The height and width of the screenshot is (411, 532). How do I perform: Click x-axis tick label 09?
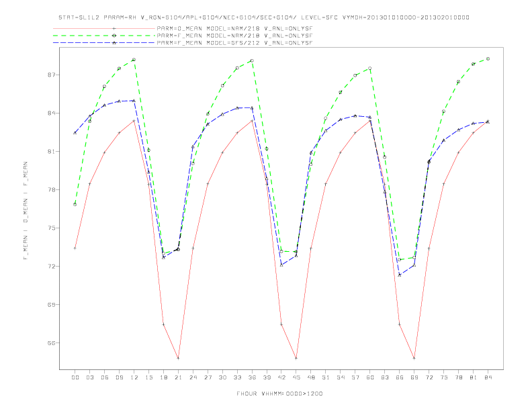pos(120,377)
